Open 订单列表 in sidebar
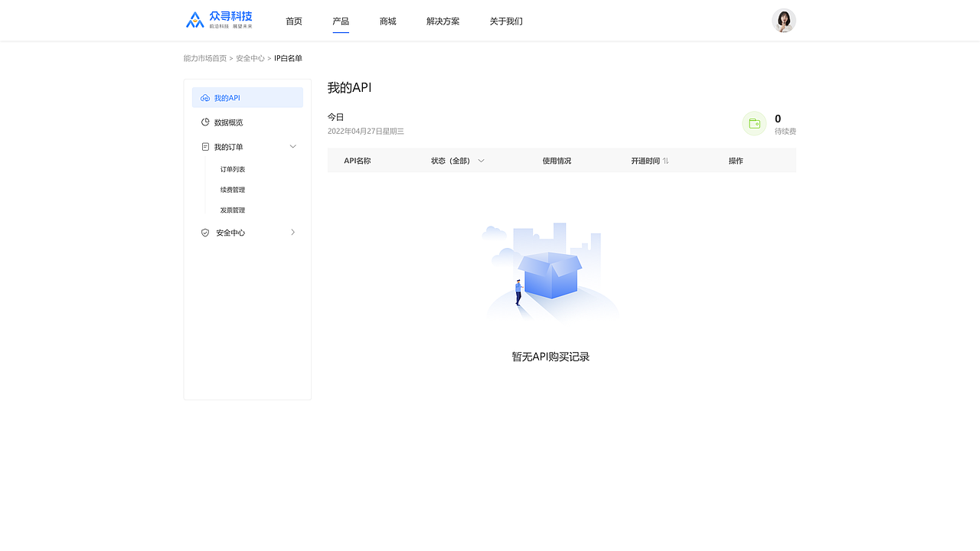Image resolution: width=980 pixels, height=551 pixels. tap(232, 169)
